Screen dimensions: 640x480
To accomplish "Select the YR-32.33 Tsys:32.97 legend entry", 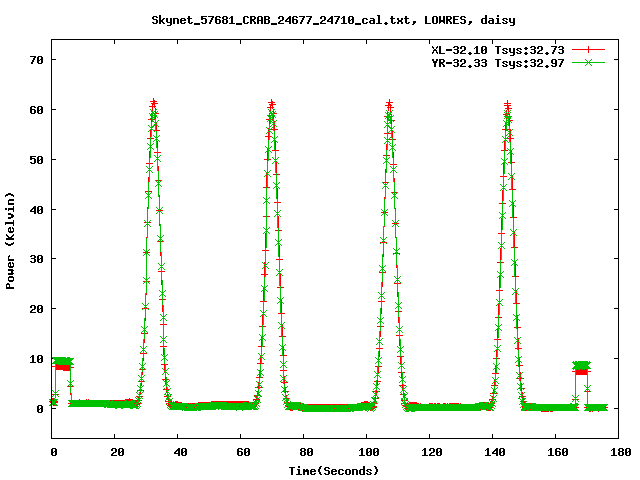I will (498, 63).
